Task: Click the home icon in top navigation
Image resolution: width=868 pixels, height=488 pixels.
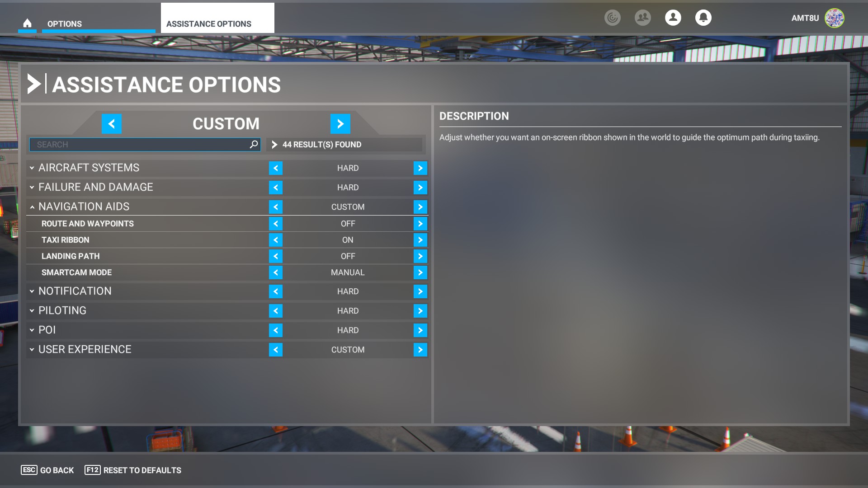Action: (28, 23)
